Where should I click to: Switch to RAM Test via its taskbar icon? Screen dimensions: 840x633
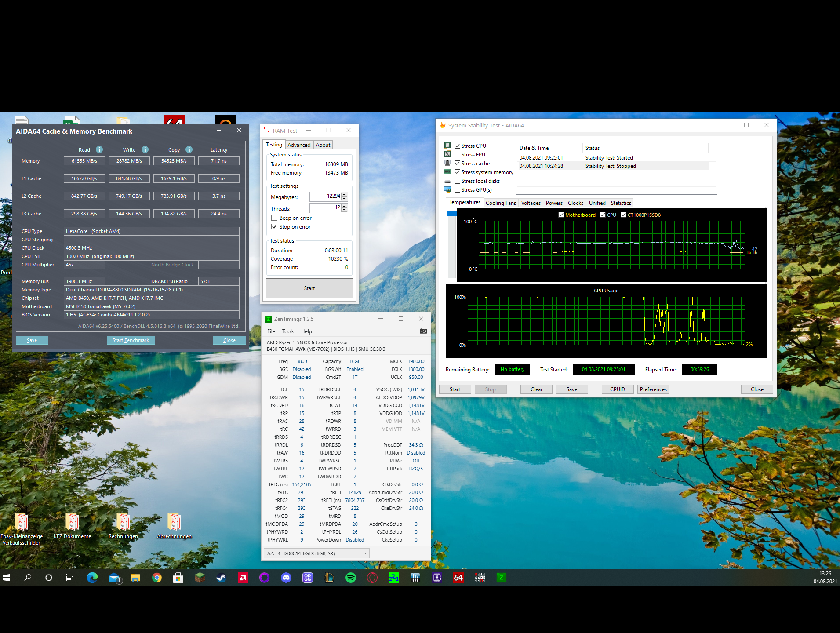pos(480,578)
